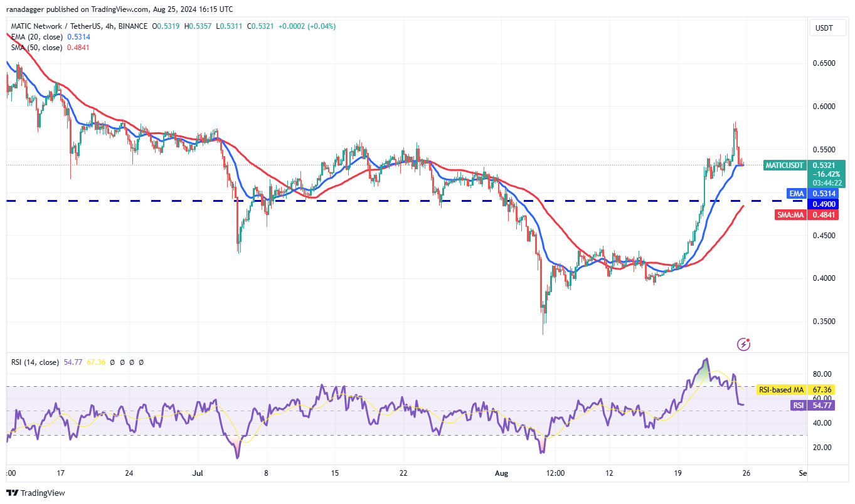Viewport: 855px width, 504px height.
Task: Click the low value L0.5311
Action: point(230,26)
